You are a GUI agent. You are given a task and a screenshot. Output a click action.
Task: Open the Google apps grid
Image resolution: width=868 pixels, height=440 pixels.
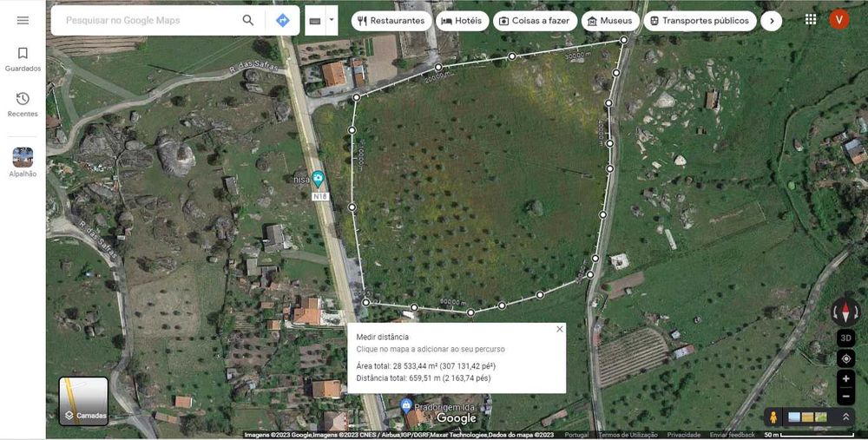click(811, 19)
